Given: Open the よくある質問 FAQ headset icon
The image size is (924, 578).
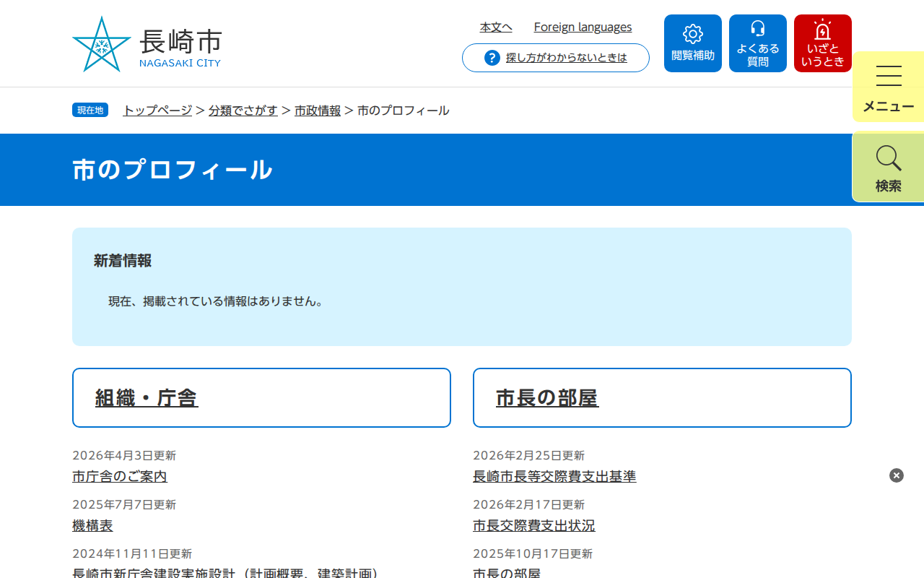Looking at the screenshot, I should (757, 43).
